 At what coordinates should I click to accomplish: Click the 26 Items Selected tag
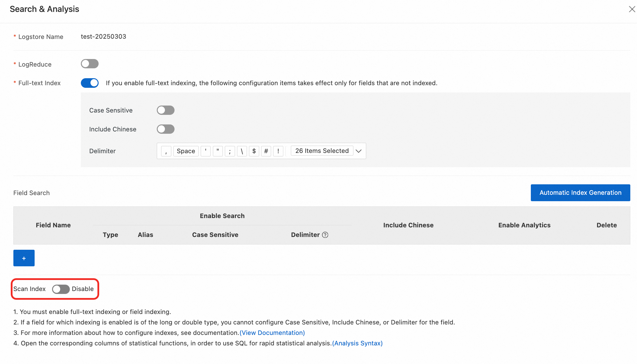(322, 151)
